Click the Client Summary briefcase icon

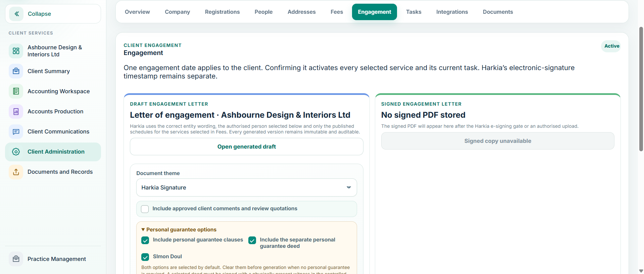(16, 71)
